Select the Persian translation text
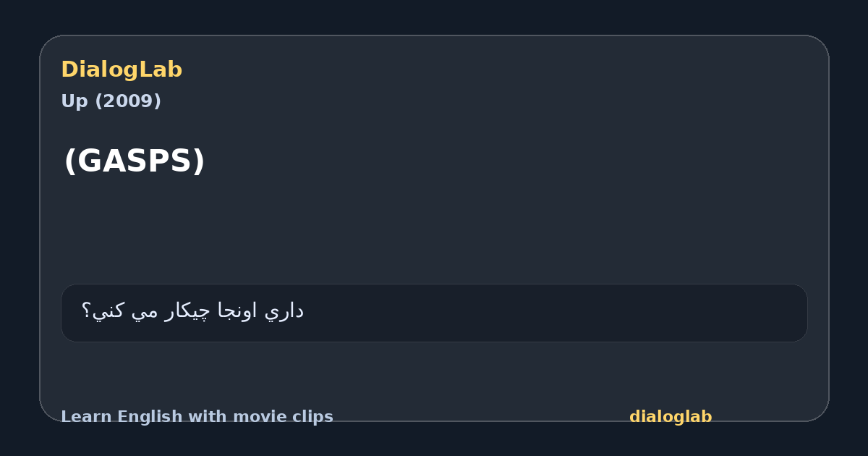The width and height of the screenshot is (868, 456). [x=192, y=311]
